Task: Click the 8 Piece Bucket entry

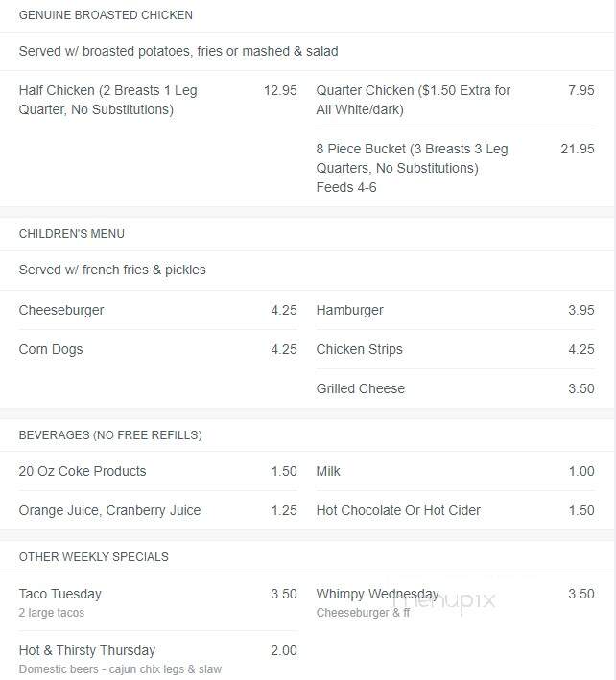Action: tap(455, 168)
